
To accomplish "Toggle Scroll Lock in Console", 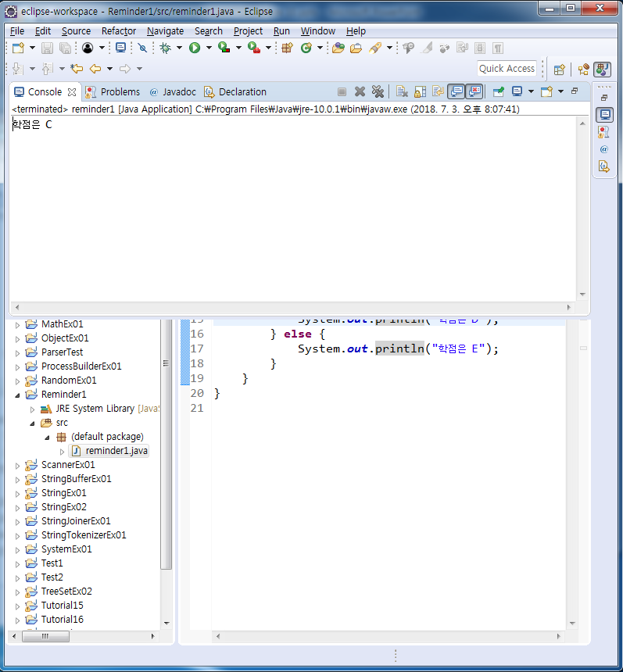I will [421, 91].
